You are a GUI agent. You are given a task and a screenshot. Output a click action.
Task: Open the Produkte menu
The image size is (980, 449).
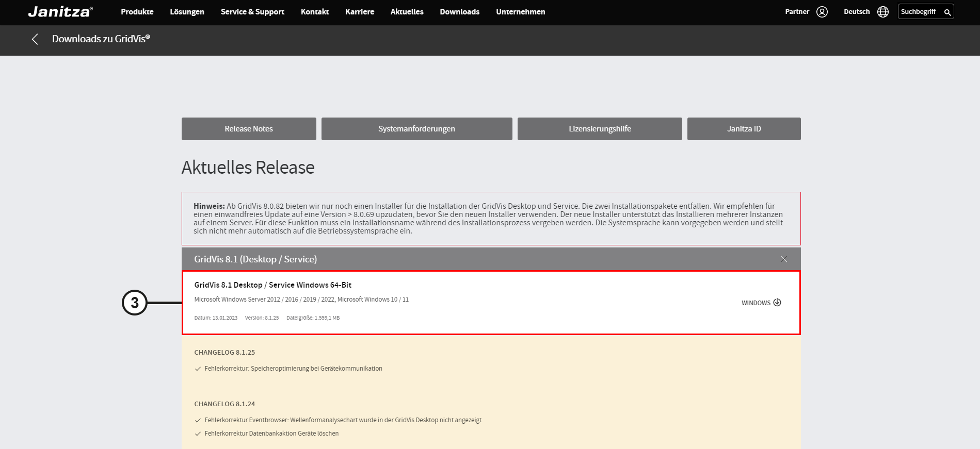pyautogui.click(x=137, y=12)
